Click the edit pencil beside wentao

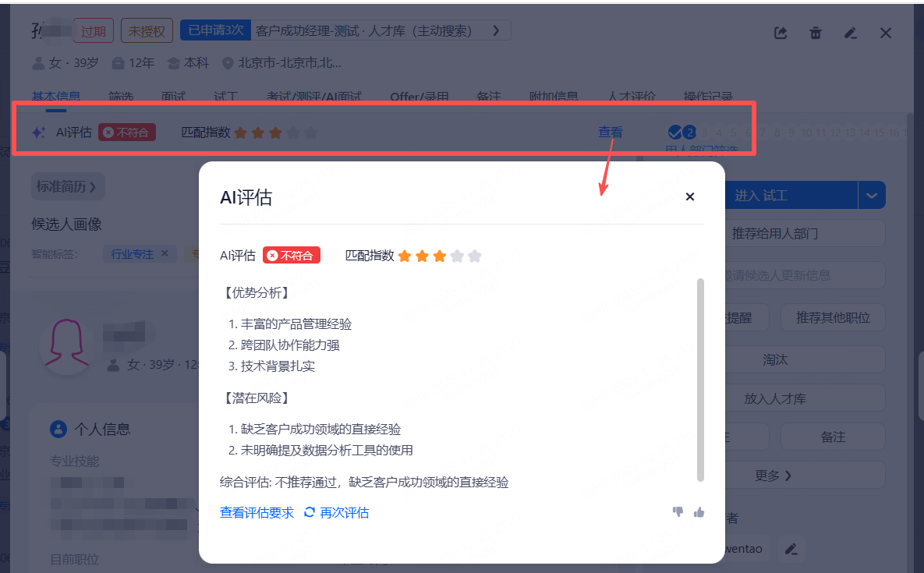point(791,549)
